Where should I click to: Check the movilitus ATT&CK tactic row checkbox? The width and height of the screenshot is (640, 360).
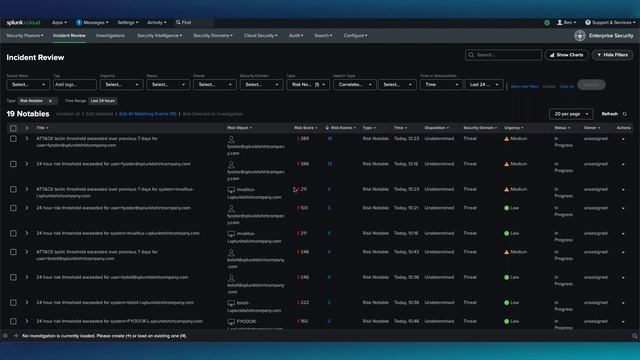pyautogui.click(x=13, y=189)
